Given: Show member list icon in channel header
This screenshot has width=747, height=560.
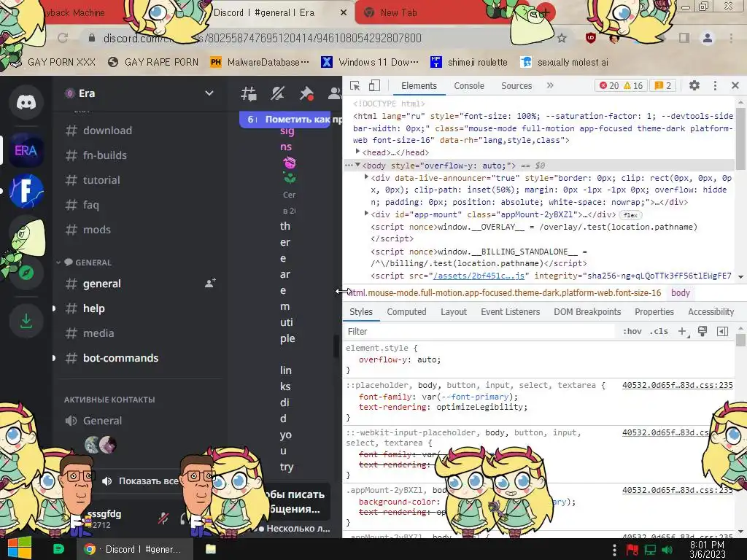Looking at the screenshot, I should point(334,93).
